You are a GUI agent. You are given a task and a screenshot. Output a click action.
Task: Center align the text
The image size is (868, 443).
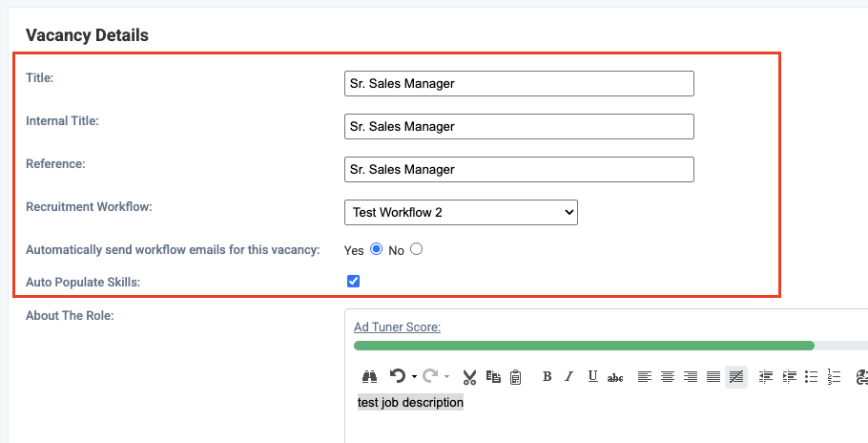pos(668,376)
